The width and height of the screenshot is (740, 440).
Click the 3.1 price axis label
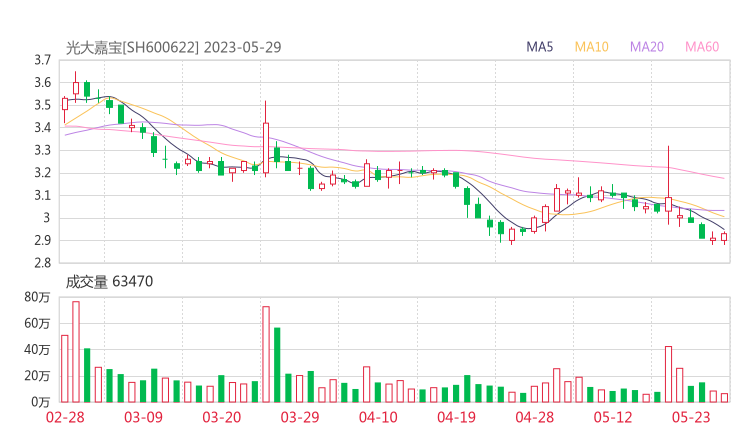[x=42, y=195]
